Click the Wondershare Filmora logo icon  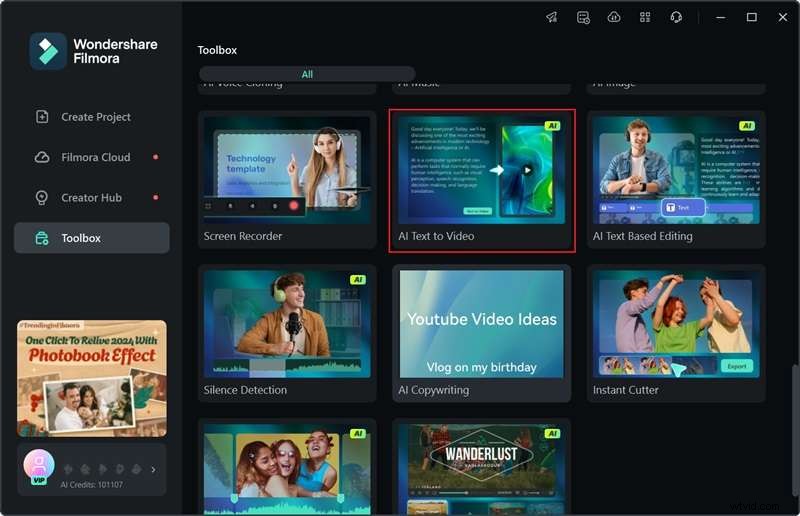click(48, 51)
